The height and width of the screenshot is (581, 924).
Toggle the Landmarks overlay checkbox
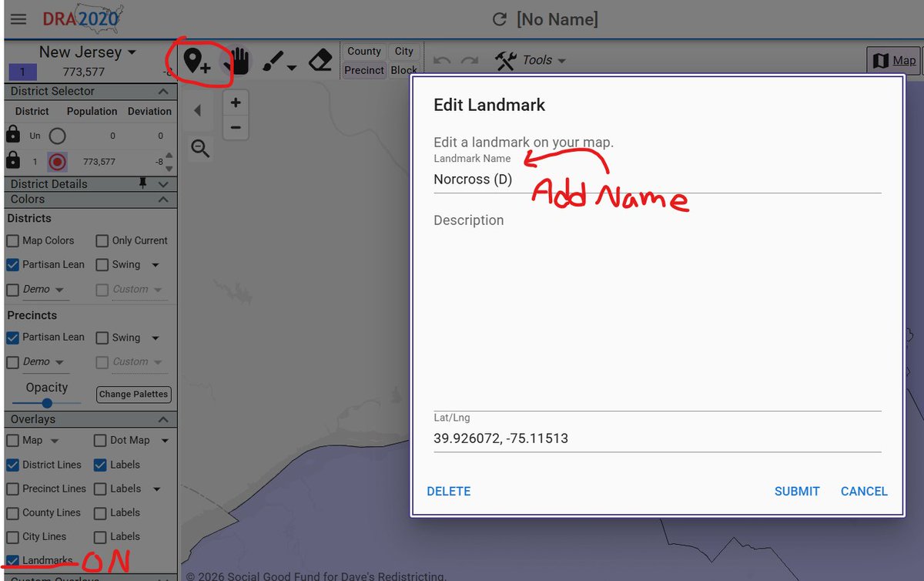12,560
